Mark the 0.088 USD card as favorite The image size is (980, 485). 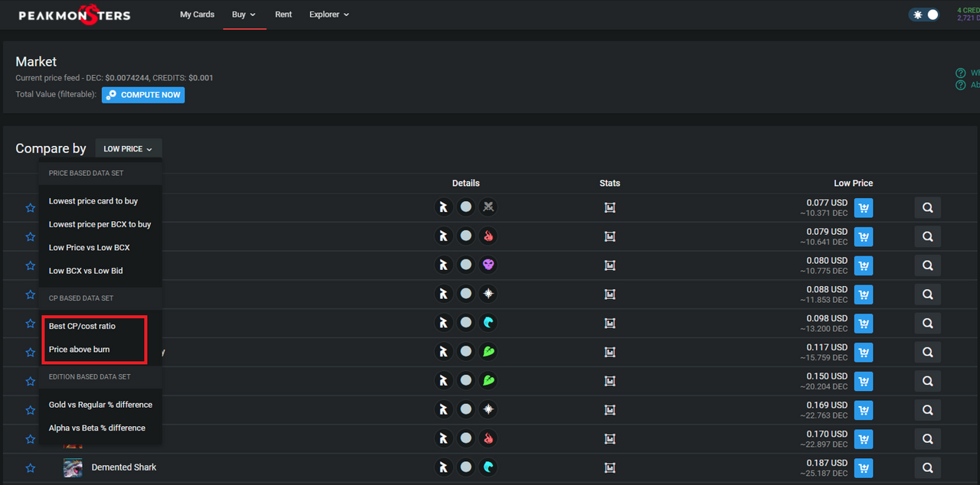31,295
